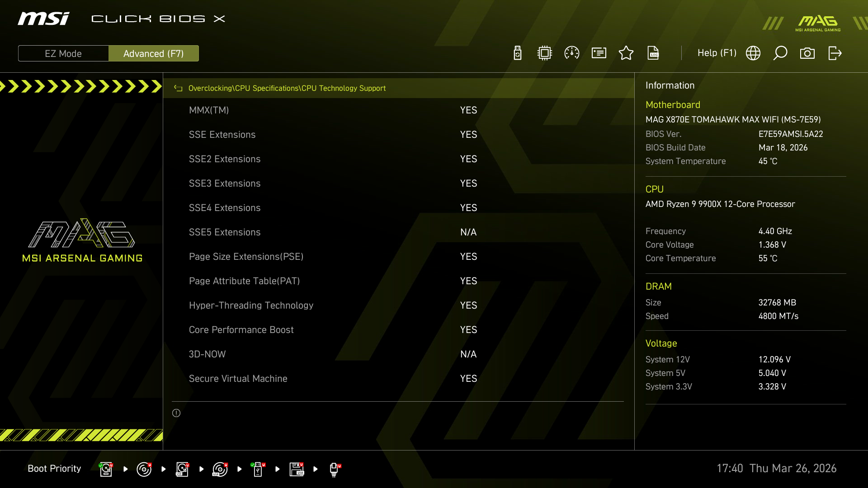868x488 pixels.
Task: Open the Hardware Monitor gauge icon
Action: 571,53
